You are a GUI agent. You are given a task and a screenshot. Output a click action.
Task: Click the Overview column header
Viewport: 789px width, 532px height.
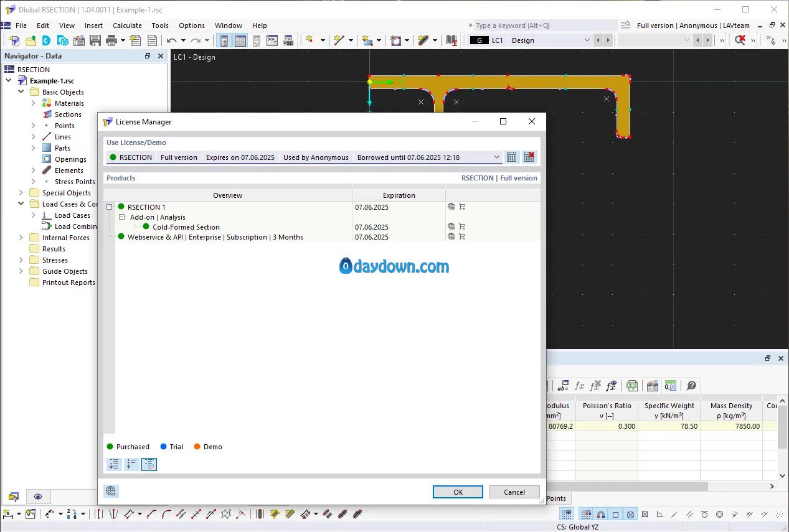pyautogui.click(x=228, y=195)
